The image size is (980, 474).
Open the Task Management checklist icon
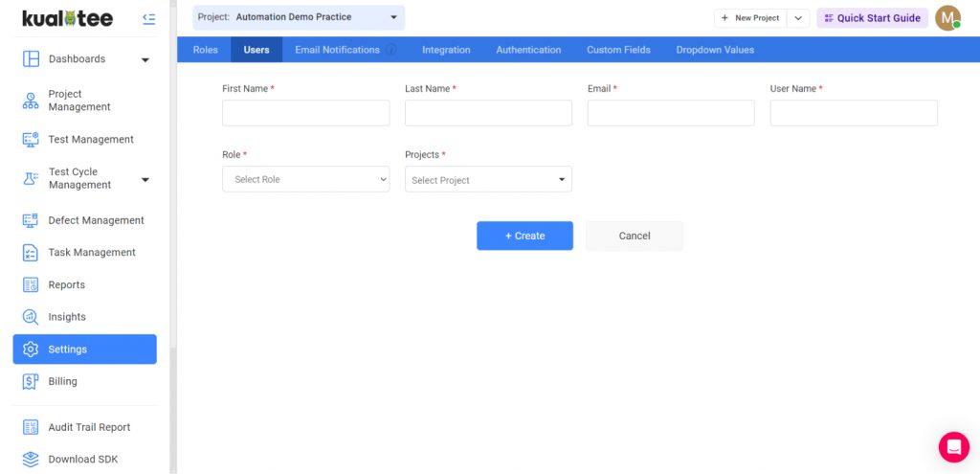coord(31,253)
